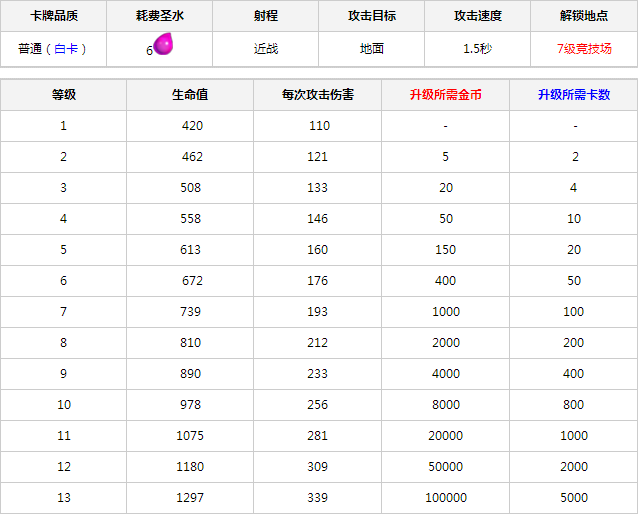Click level 7 health value 739

coord(190,312)
